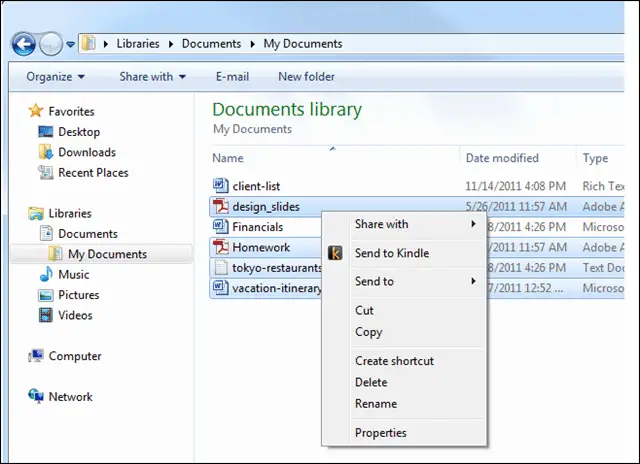Screen dimensions: 640x464
Task: Click the tokyo-restaurants text file icon
Action: (x=221, y=267)
